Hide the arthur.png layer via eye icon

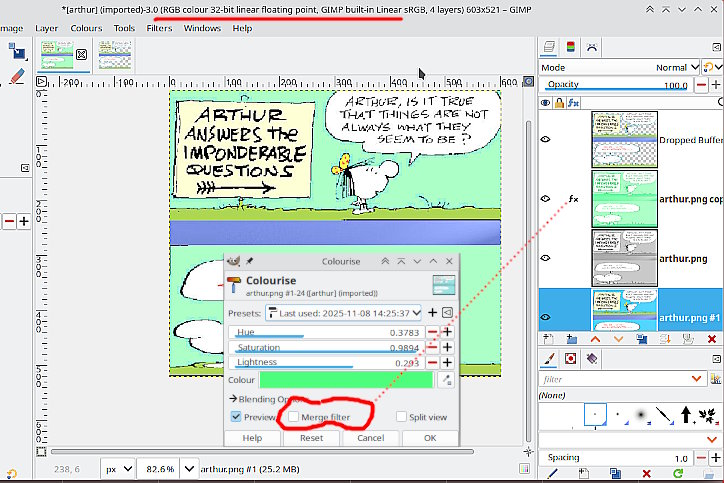(545, 258)
